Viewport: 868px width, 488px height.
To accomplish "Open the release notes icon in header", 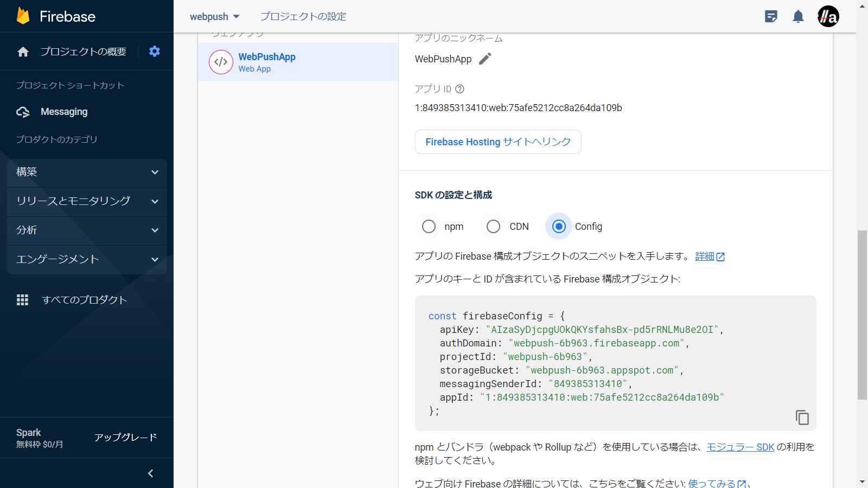I will click(771, 17).
